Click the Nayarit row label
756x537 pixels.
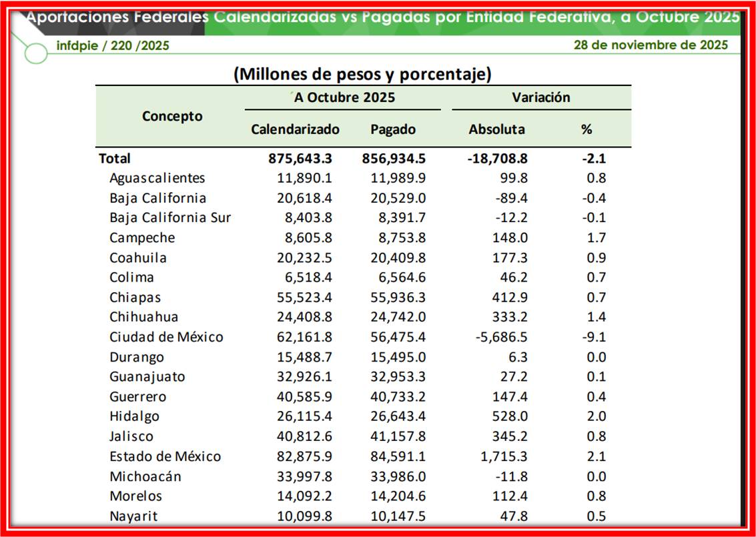133,516
